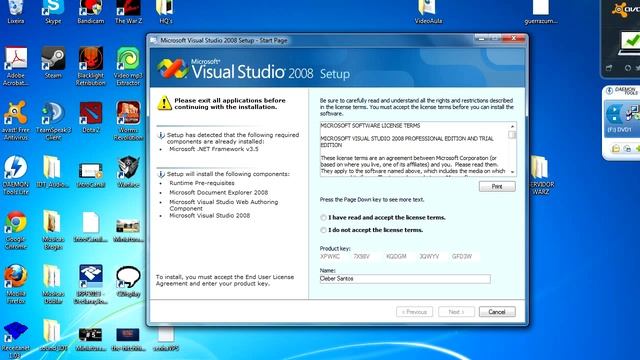Open the HQ's folder on desktop
The image size is (640, 360).
165,11
